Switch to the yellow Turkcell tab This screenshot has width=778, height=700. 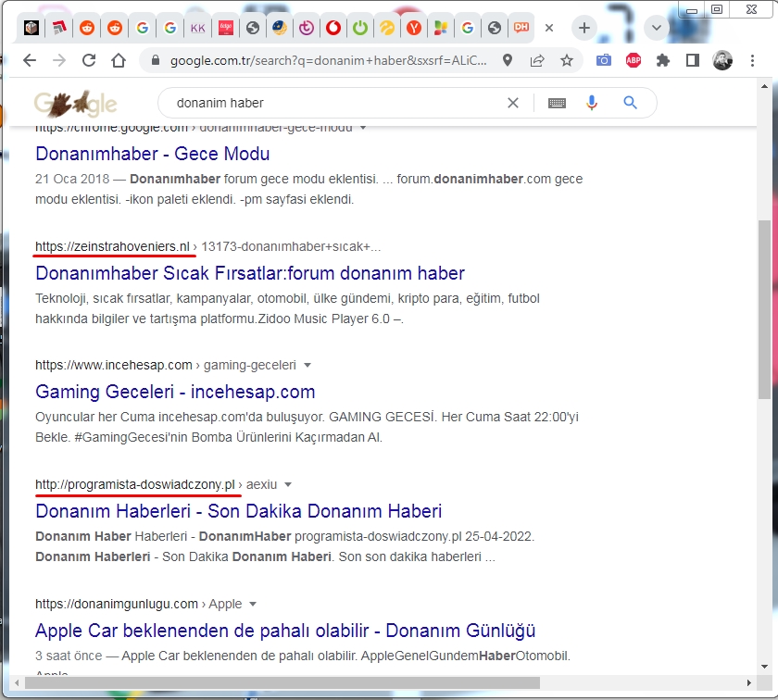click(x=387, y=28)
